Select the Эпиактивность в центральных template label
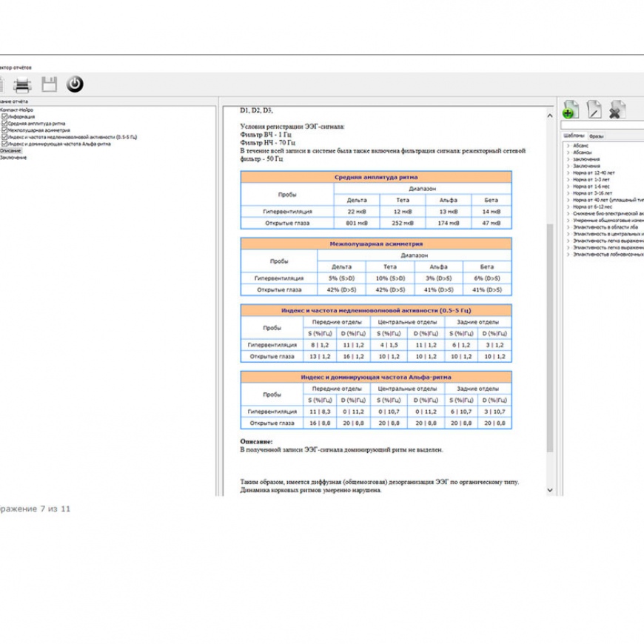The width and height of the screenshot is (644, 644). tap(608, 234)
